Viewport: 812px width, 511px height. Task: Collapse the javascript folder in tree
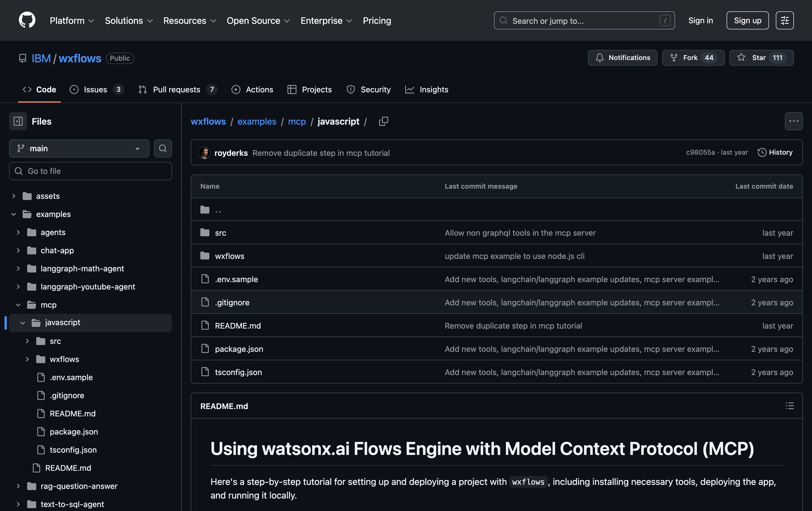23,323
